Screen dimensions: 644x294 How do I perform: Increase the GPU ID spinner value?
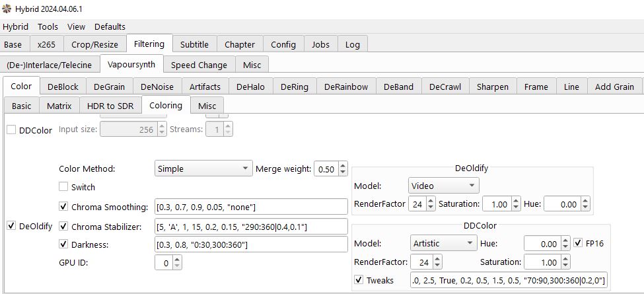coord(177,260)
